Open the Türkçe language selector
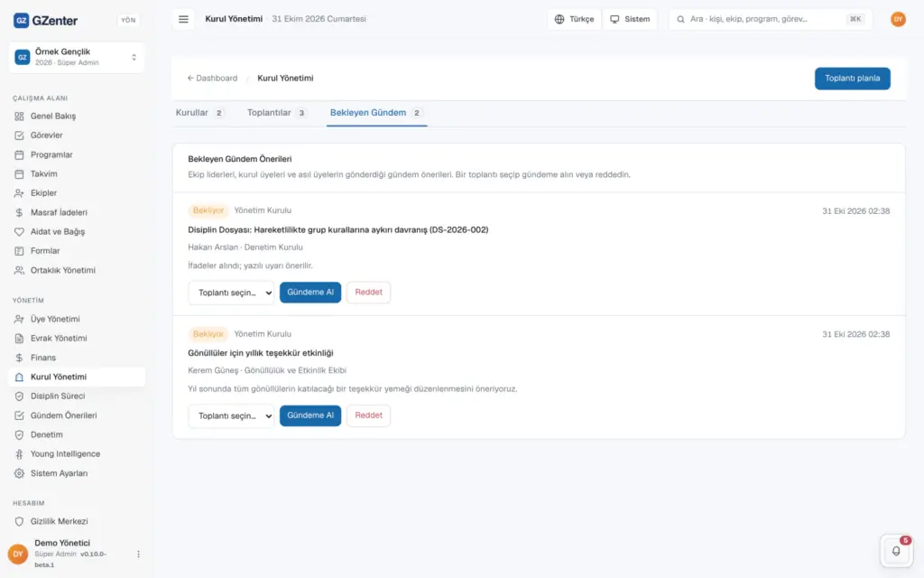Screen dimensions: 924x578 pos(574,19)
